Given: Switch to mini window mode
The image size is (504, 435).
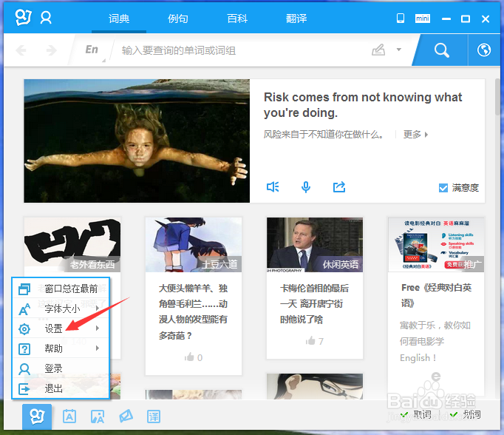Looking at the screenshot, I should tap(423, 18).
